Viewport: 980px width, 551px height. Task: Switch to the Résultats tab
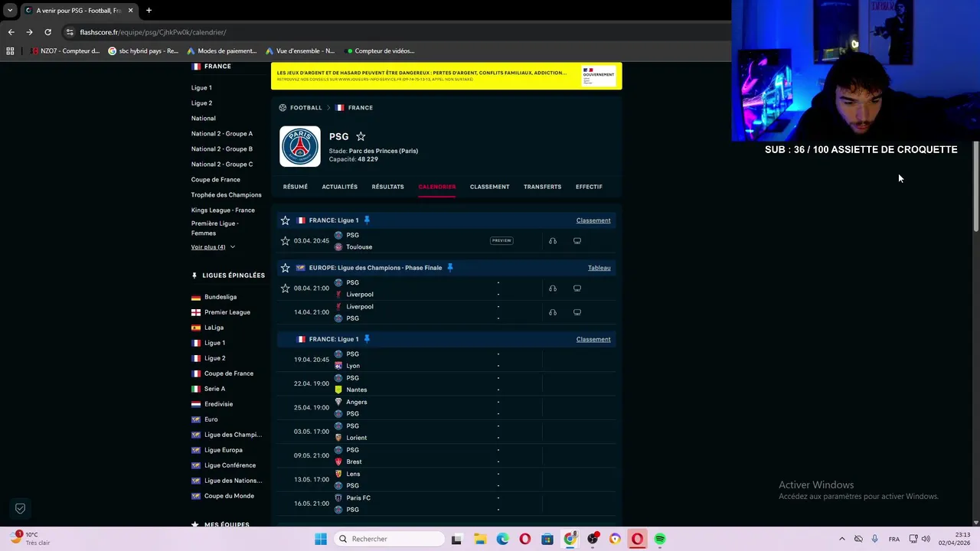tap(388, 187)
